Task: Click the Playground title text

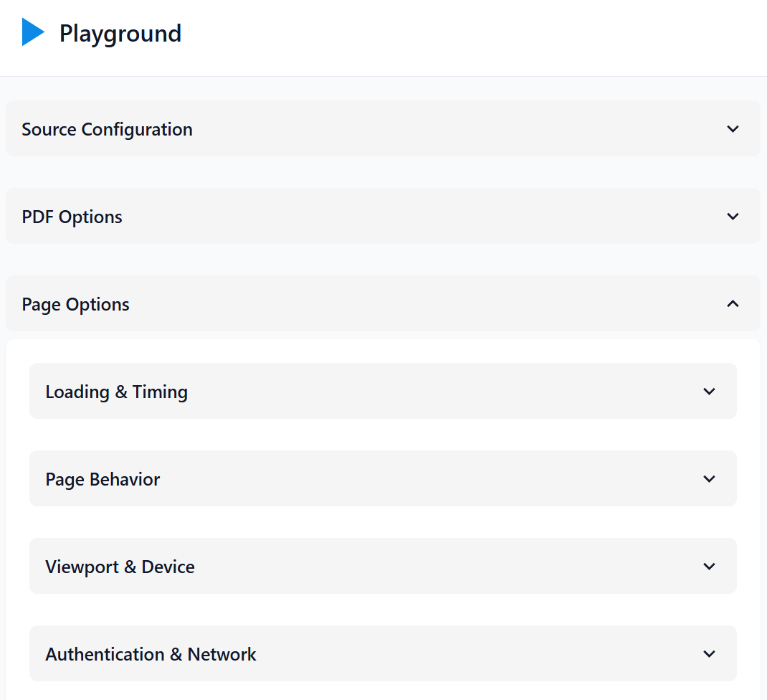Action: [120, 33]
